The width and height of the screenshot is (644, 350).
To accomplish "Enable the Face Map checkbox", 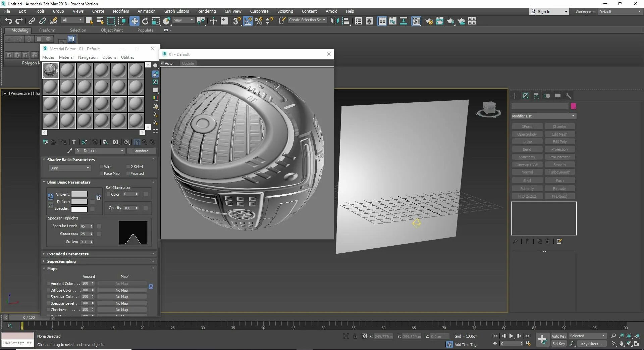I will click(101, 173).
